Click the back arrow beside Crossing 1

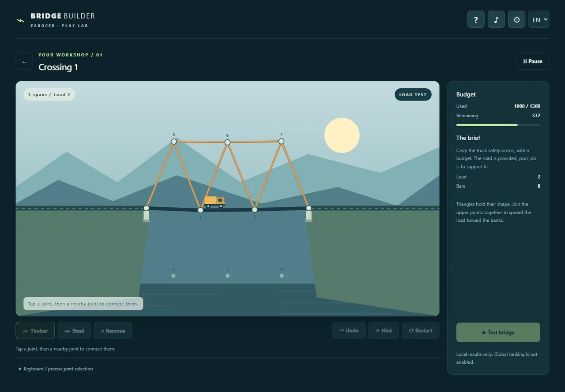click(24, 61)
